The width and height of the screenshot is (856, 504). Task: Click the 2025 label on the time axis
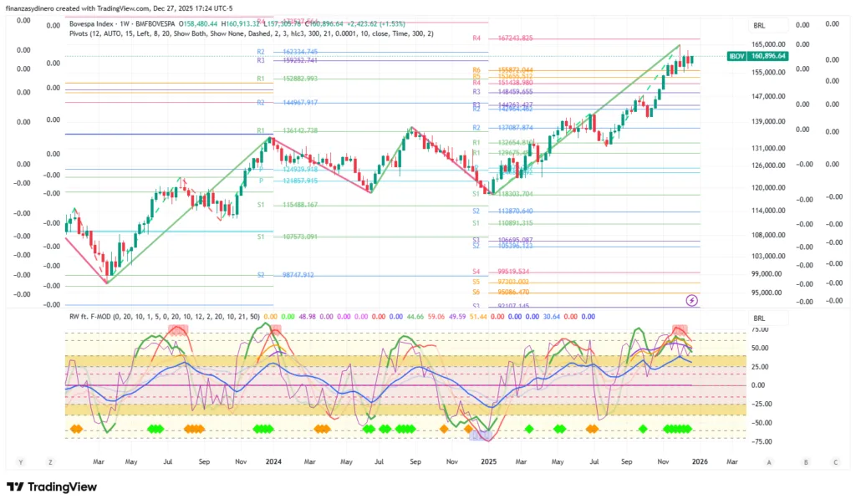click(489, 461)
